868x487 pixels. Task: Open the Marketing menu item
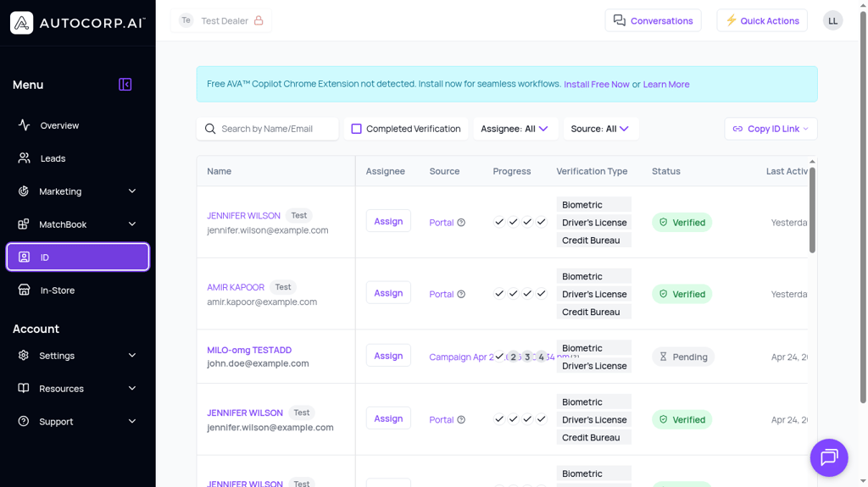click(77, 191)
